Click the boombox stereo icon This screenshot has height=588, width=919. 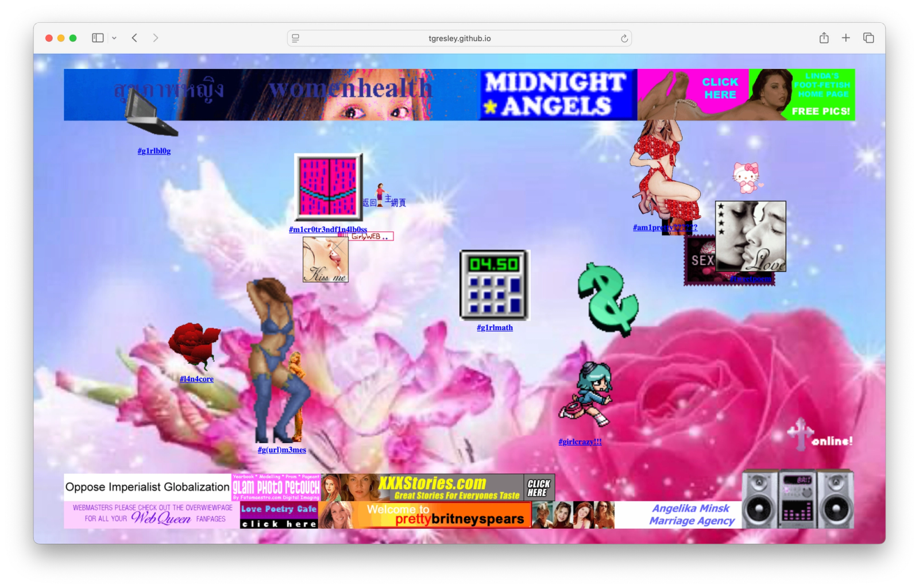(798, 498)
